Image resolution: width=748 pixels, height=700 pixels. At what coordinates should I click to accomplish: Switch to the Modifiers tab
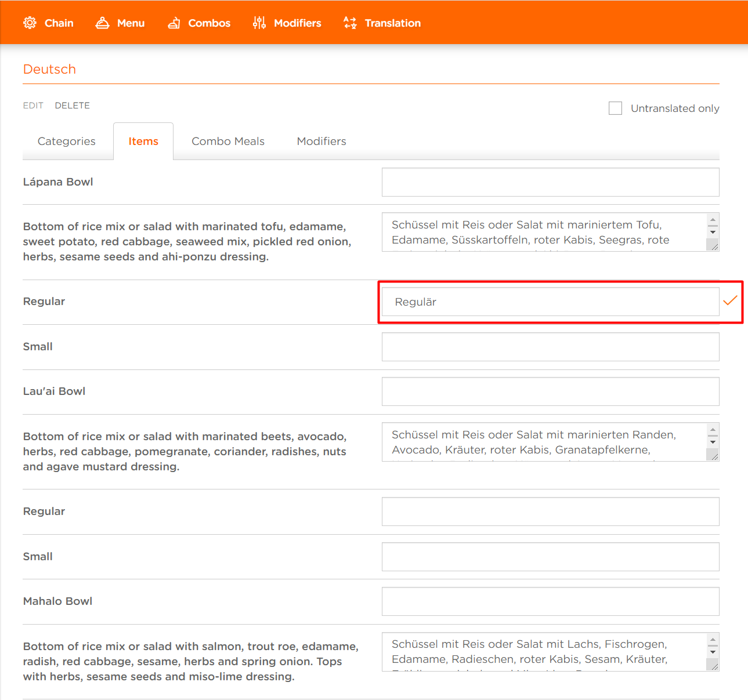pyautogui.click(x=321, y=142)
